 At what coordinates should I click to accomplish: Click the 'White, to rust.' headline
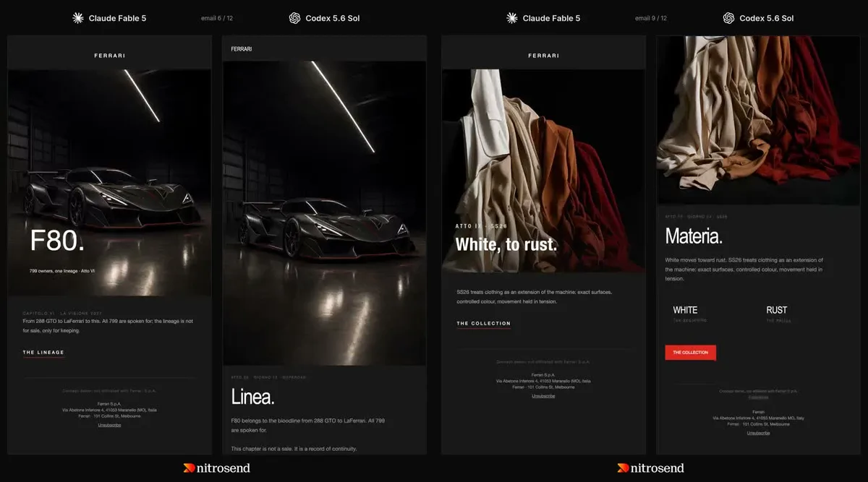pos(506,245)
